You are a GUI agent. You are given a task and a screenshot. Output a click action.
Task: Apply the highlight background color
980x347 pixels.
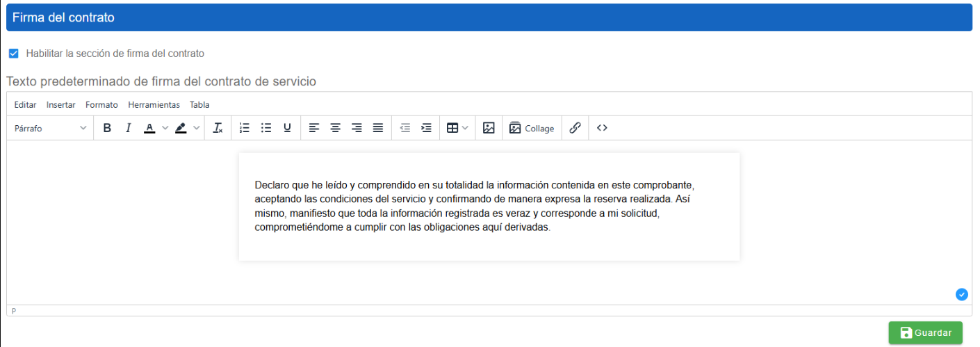pyautogui.click(x=181, y=128)
